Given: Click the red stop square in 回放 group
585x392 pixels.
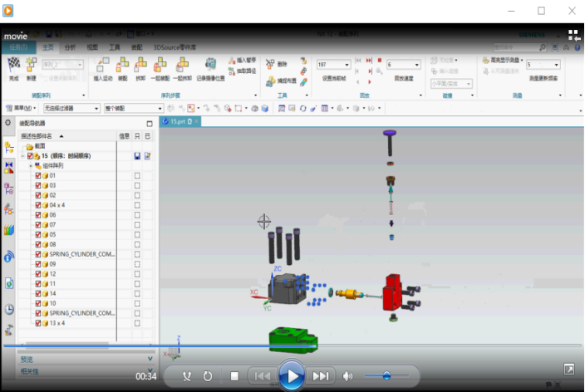Looking at the screenshot, I should (380, 61).
